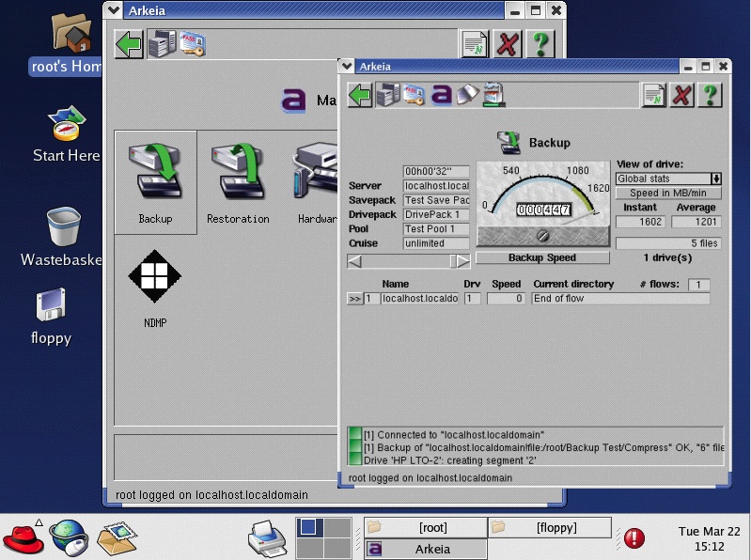This screenshot has width=751, height=560.
Task: Click the Savepack field value
Action: [x=436, y=200]
